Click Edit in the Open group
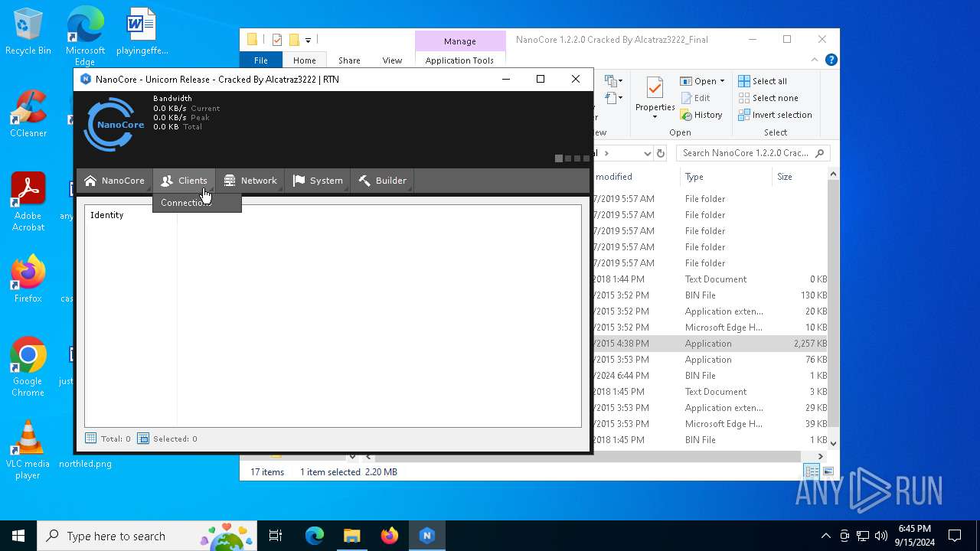 pyautogui.click(x=695, y=98)
